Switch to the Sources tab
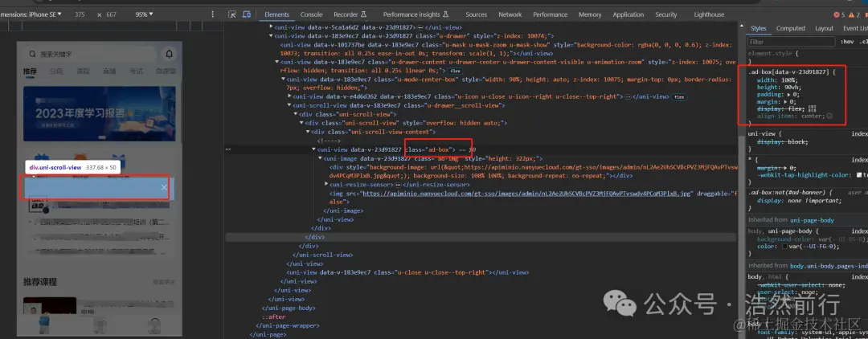The height and width of the screenshot is (339, 868). click(476, 14)
